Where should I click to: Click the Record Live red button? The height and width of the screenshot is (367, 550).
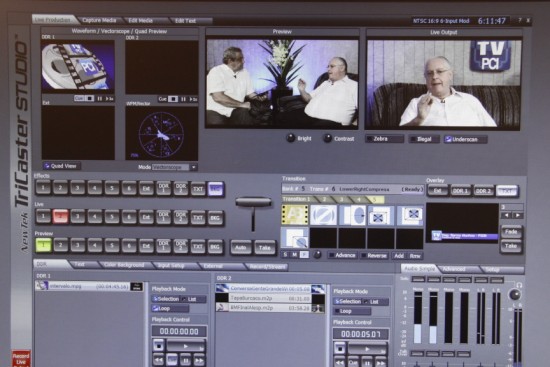click(x=21, y=359)
